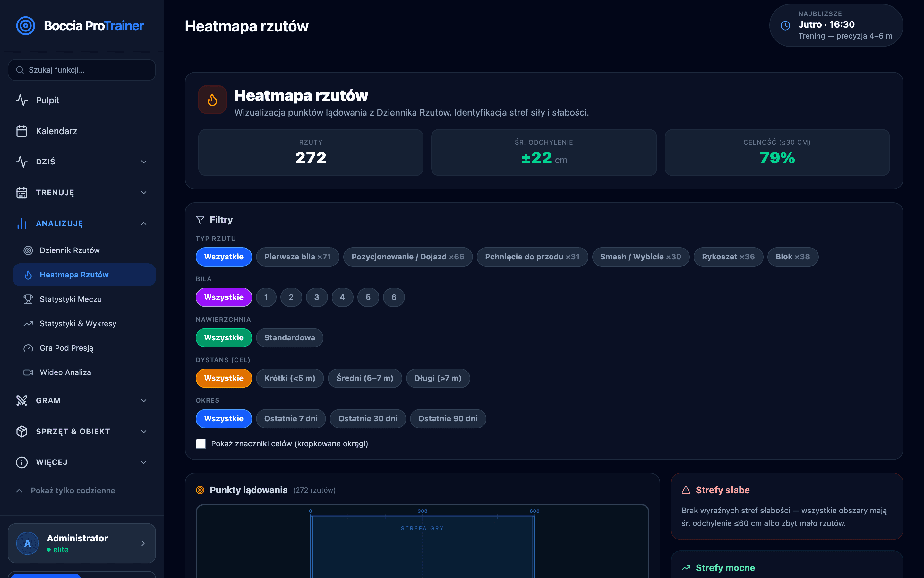Open Gra Pod Presją page
The image size is (924, 578).
84,348
